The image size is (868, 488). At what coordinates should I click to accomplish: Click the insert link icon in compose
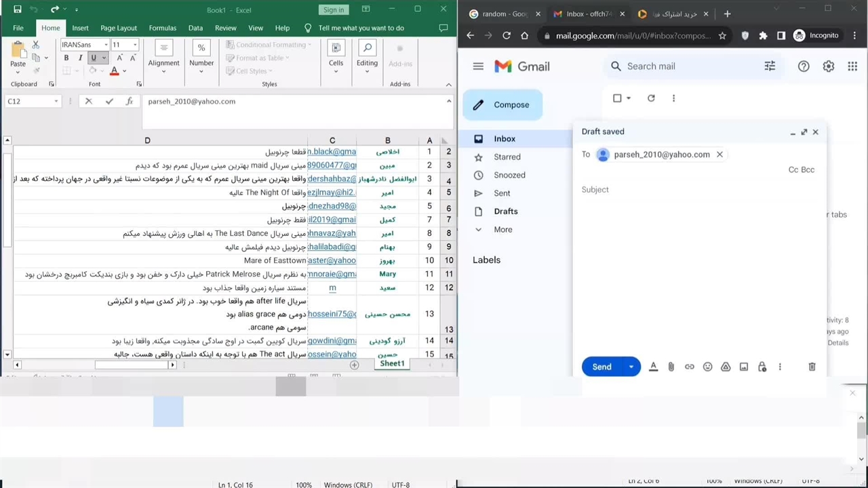point(689,367)
